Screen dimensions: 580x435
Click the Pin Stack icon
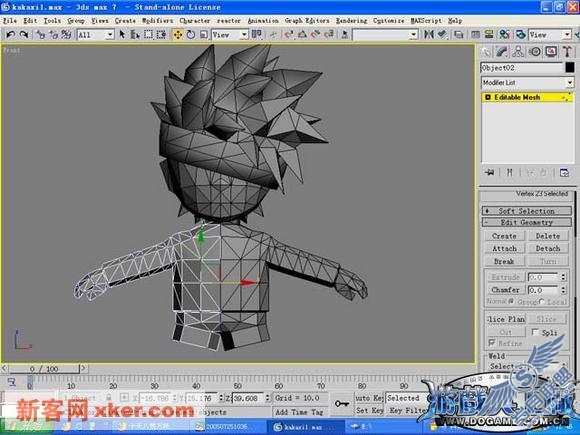[489, 172]
